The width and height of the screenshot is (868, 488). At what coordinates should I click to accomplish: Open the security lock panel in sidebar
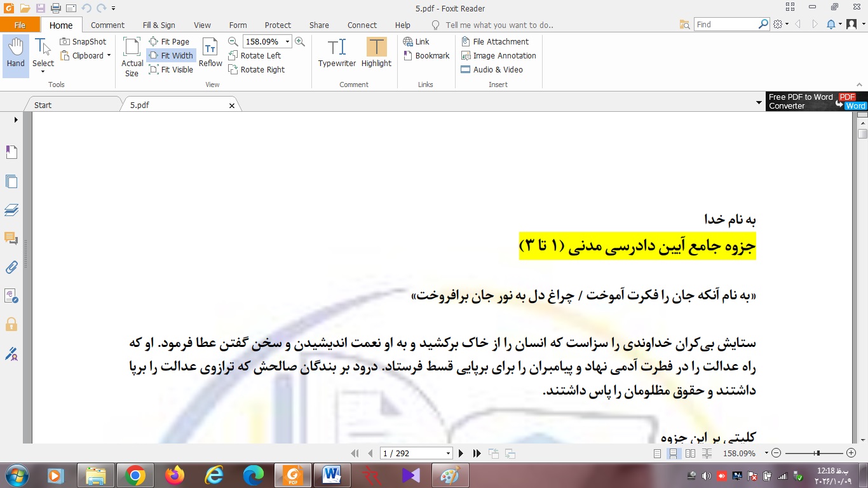(11, 324)
